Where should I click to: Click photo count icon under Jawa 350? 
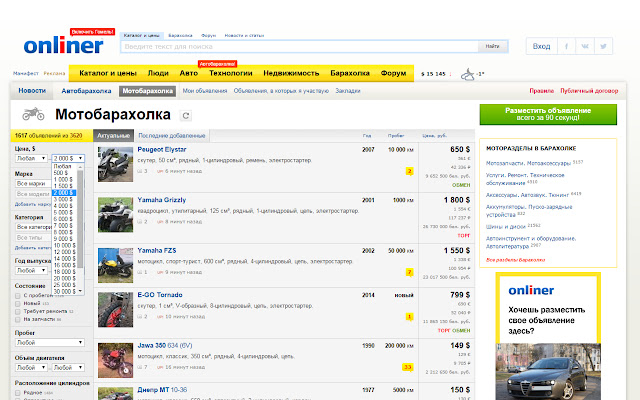point(140,367)
